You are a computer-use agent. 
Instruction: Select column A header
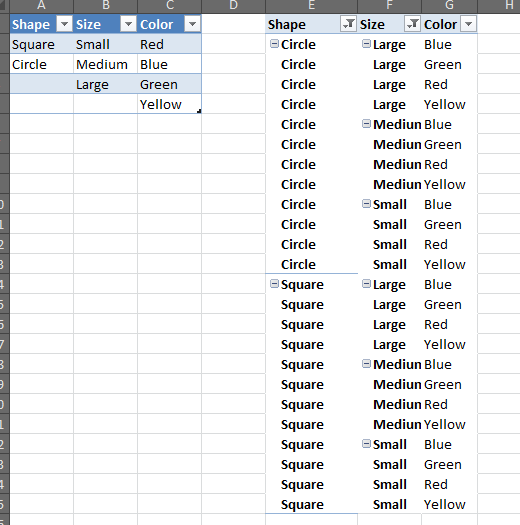[42, 5]
